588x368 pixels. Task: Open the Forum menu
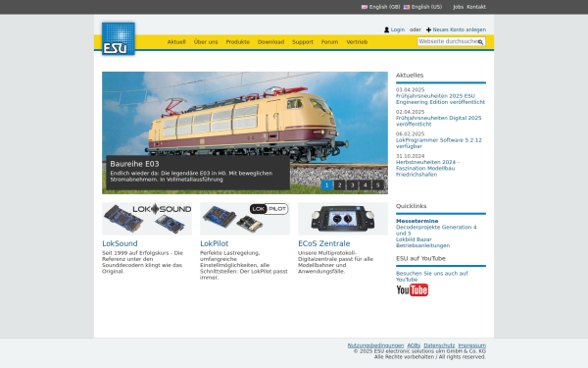click(329, 42)
